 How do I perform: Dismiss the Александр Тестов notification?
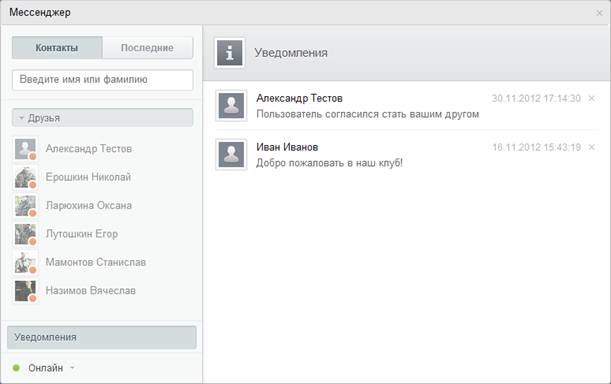(592, 98)
